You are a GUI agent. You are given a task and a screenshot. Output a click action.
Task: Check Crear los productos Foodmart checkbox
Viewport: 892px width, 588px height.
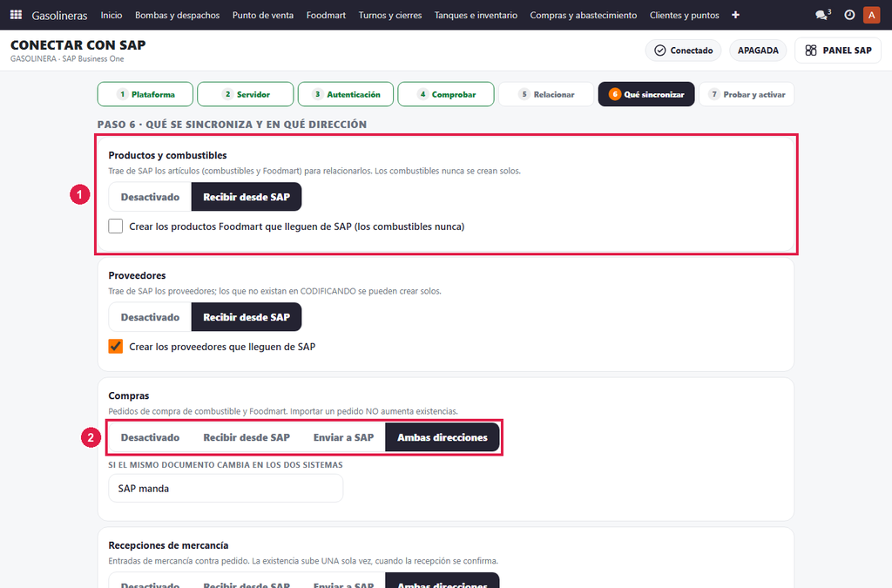pyautogui.click(x=116, y=226)
